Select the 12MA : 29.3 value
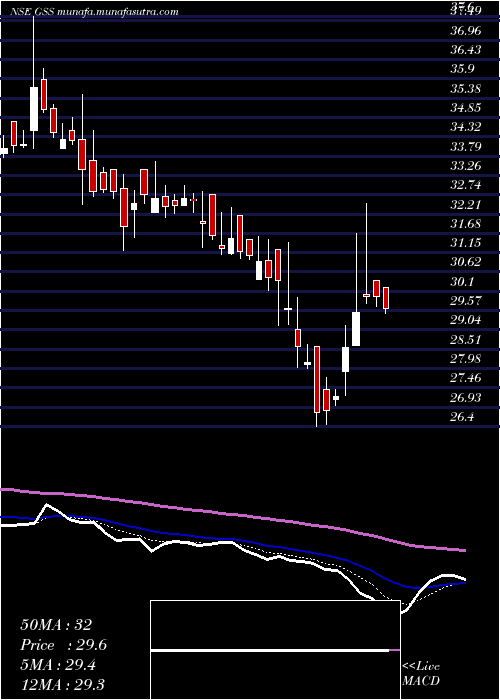Viewport: 500px width, 700px height. pos(64,685)
